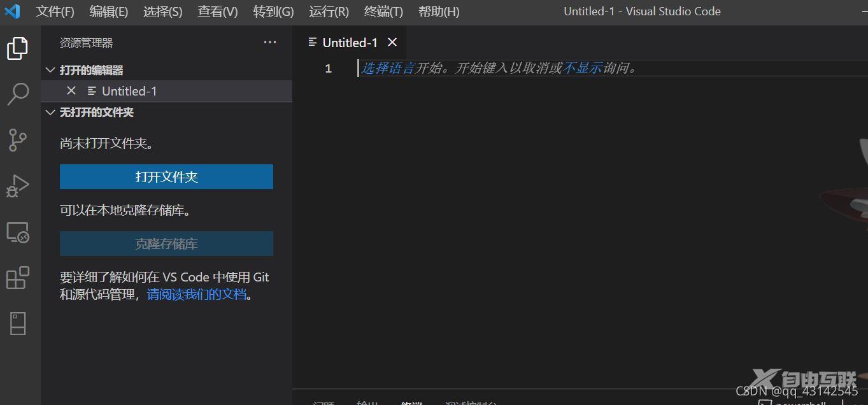868x405 pixels.
Task: Collapse the 无打开的文件夹 section
Action: [51, 113]
